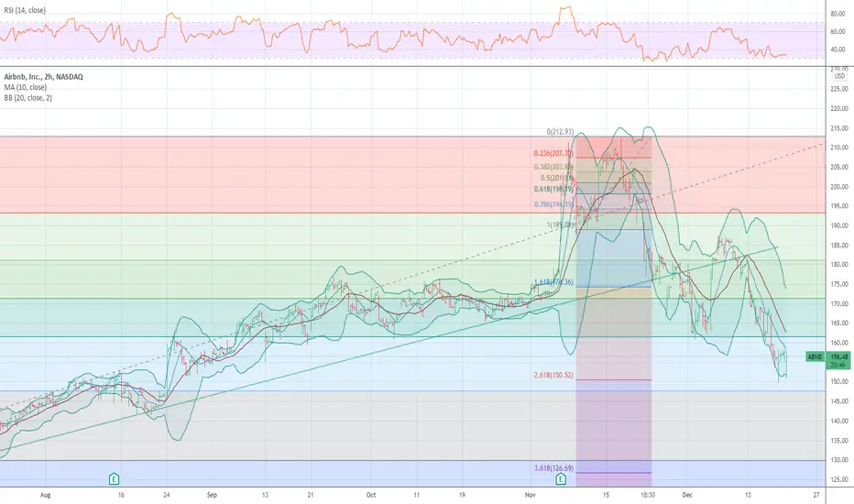The width and height of the screenshot is (854, 504).
Task: Click the Dec label on time axis
Action: [x=687, y=495]
